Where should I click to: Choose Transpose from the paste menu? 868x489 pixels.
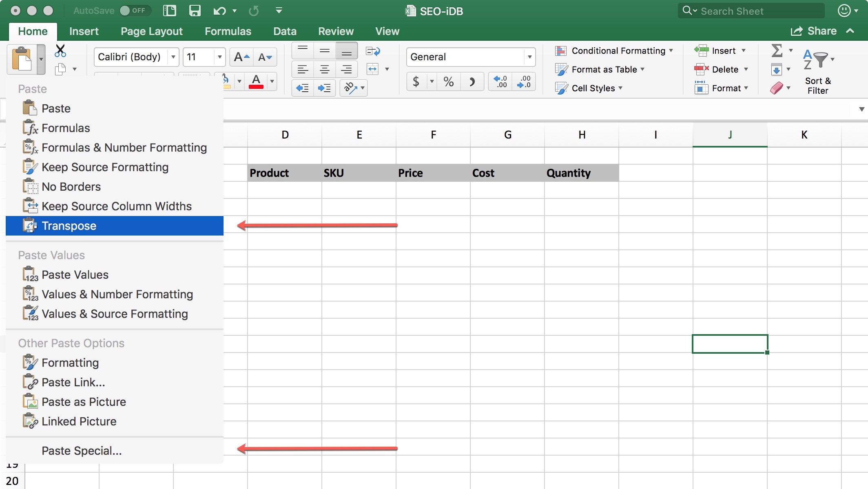(x=69, y=226)
